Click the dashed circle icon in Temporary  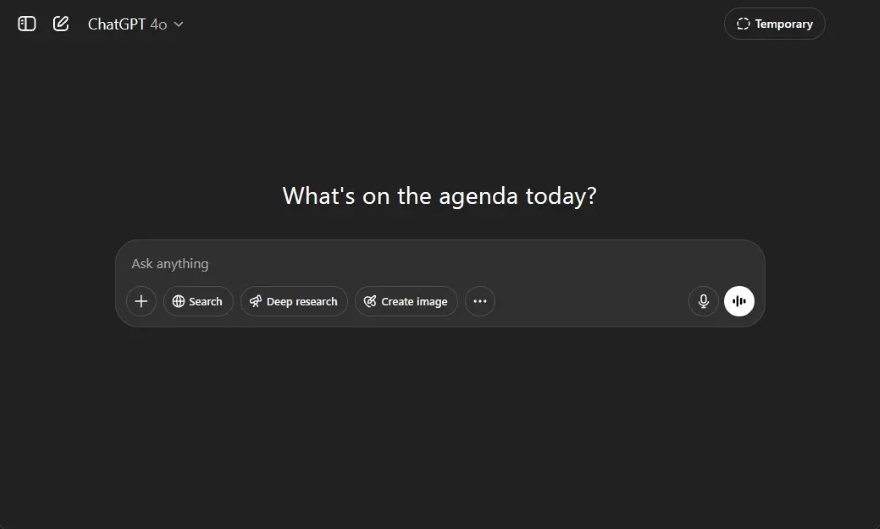(743, 24)
